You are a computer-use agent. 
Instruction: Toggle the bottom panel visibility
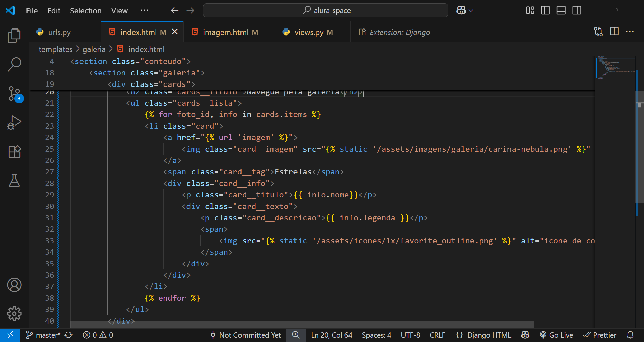click(x=561, y=10)
